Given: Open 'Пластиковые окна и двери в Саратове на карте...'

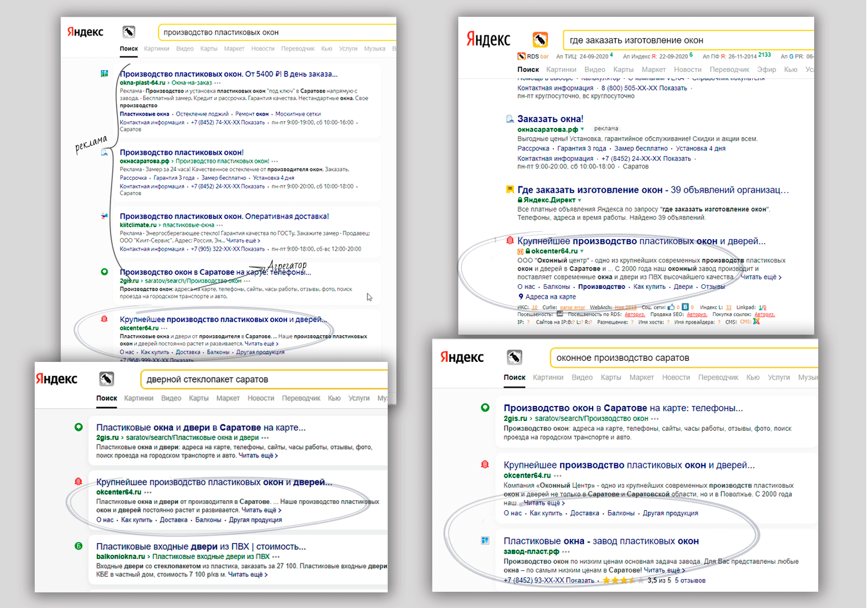Looking at the screenshot, I should [x=201, y=428].
